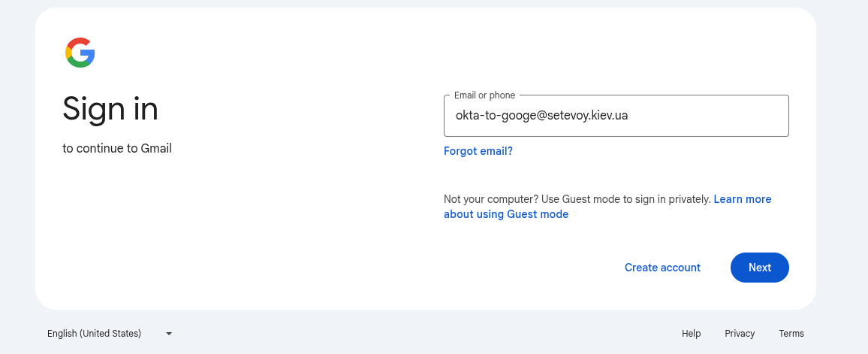This screenshot has height=354, width=868.
Task: Click the Google "G" logo
Action: 80,53
